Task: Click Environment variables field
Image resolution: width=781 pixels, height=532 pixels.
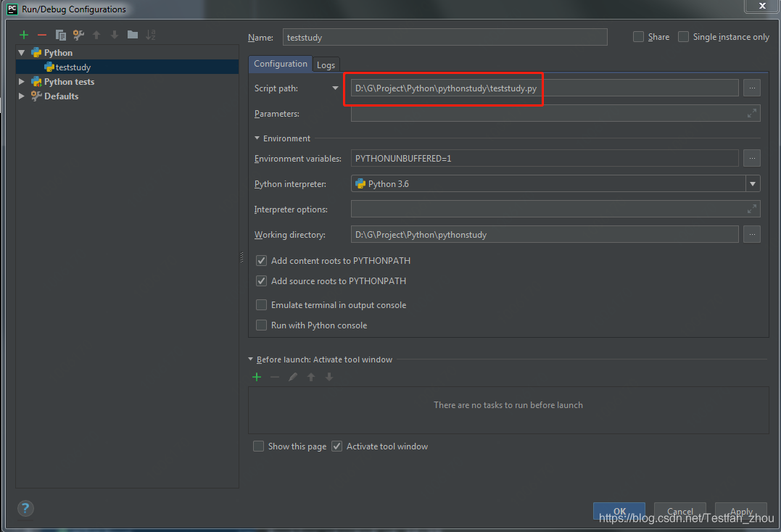Action: pos(545,158)
